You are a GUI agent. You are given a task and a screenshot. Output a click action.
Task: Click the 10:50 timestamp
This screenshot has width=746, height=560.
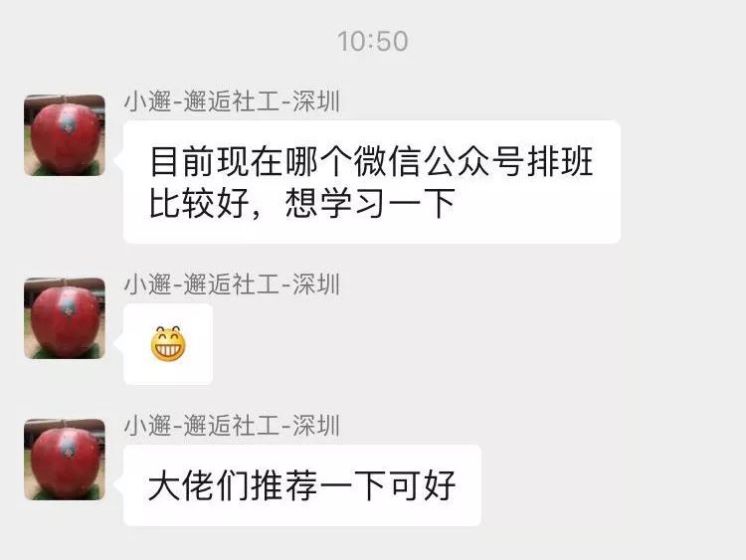pyautogui.click(x=373, y=41)
